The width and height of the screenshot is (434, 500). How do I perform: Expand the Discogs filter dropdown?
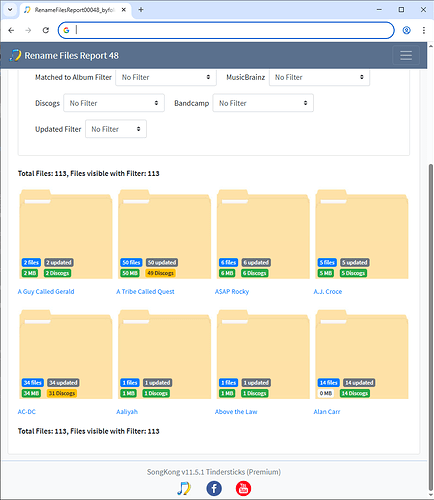pyautogui.click(x=114, y=103)
